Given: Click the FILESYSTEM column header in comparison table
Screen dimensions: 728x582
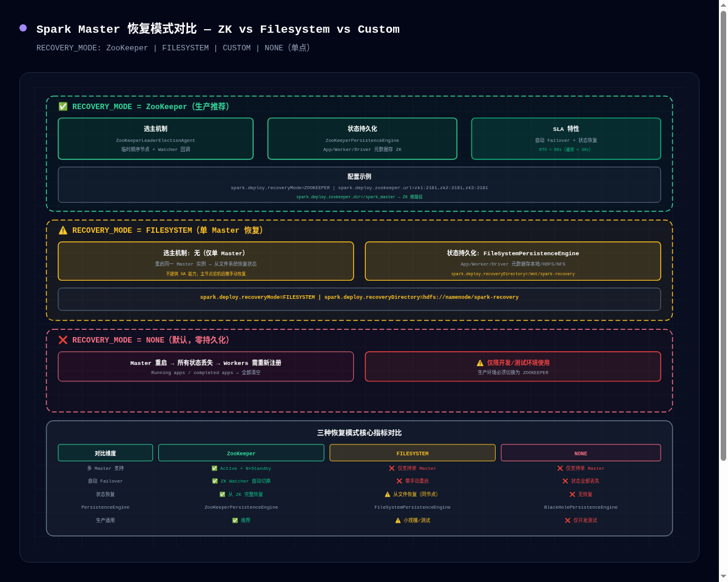Looking at the screenshot, I should [413, 453].
